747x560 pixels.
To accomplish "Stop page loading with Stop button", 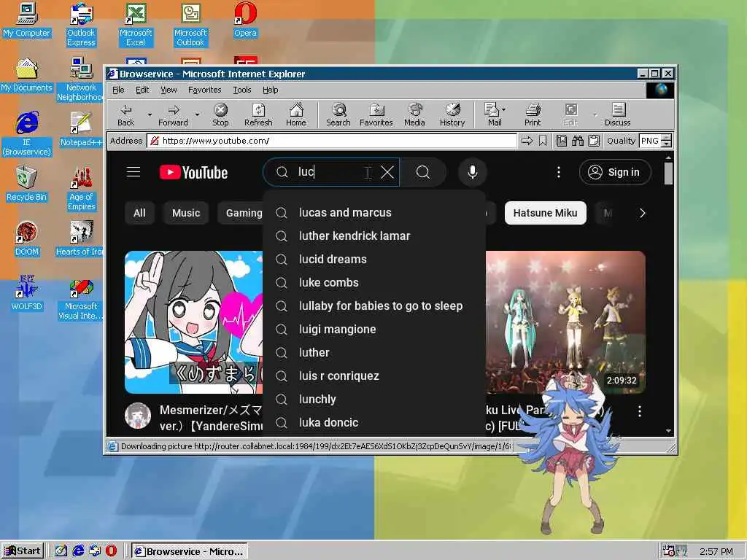I will (x=220, y=114).
